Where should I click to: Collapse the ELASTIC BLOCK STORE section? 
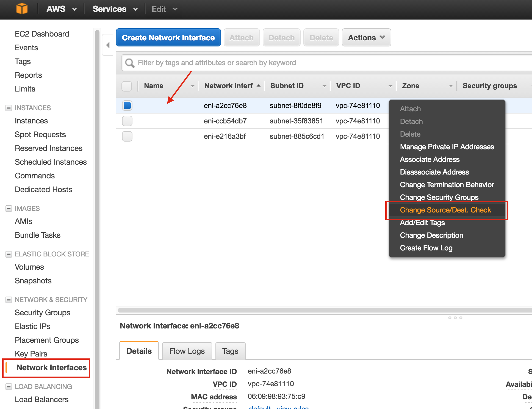point(9,254)
